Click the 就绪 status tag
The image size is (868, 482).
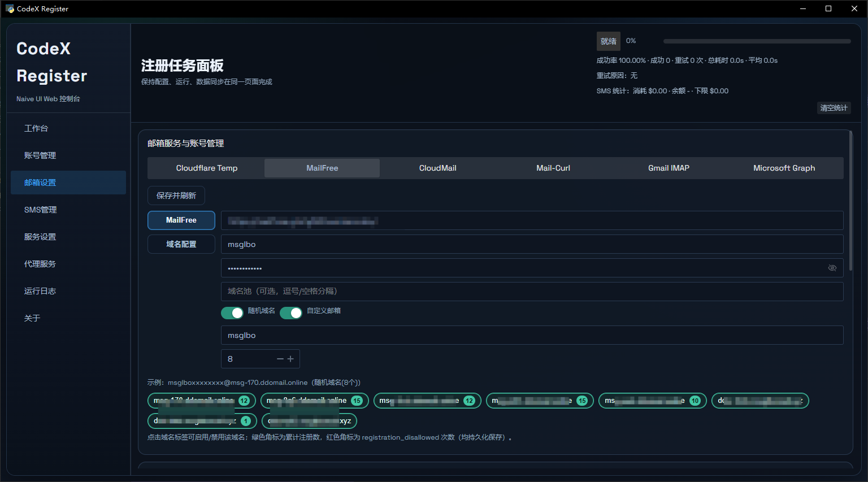coord(608,41)
